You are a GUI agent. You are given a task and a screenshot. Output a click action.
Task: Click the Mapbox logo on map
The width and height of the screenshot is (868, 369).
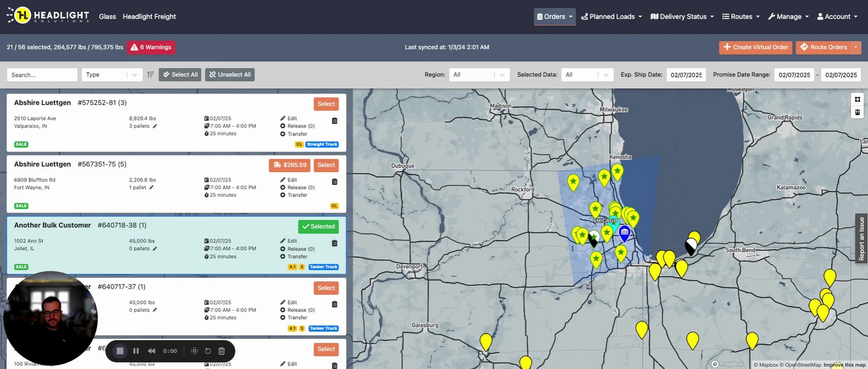[727, 364]
